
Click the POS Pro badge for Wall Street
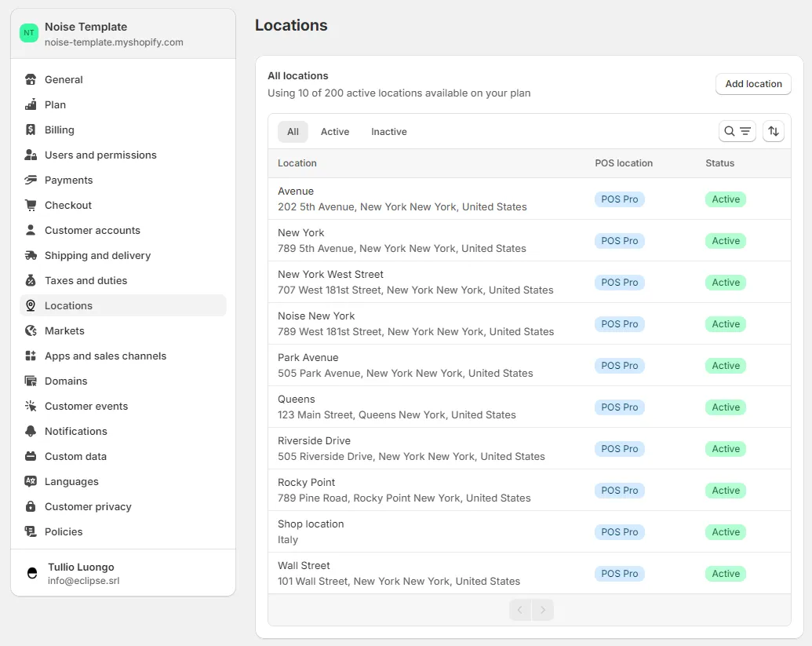(620, 573)
